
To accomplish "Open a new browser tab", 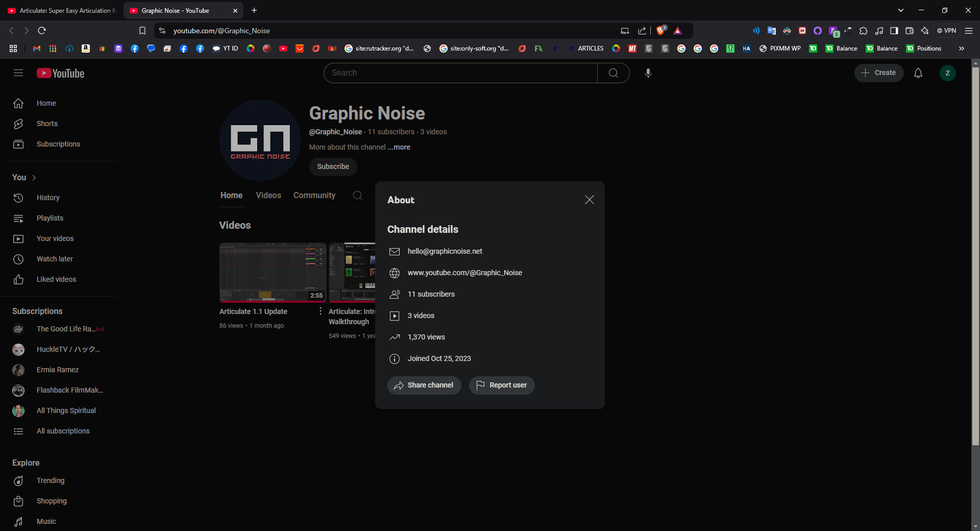I will coord(254,10).
